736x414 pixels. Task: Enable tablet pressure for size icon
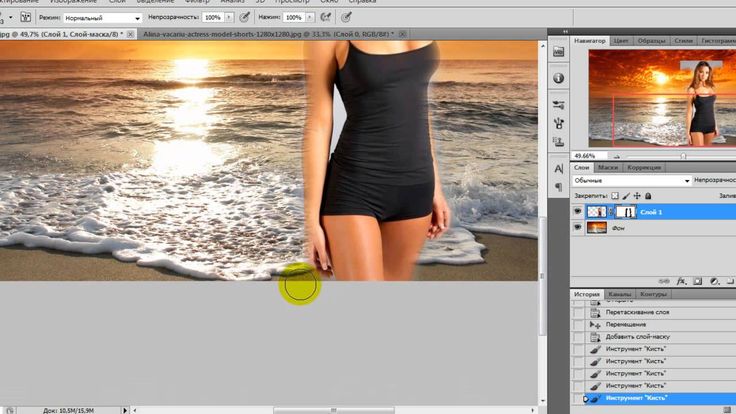tap(346, 17)
